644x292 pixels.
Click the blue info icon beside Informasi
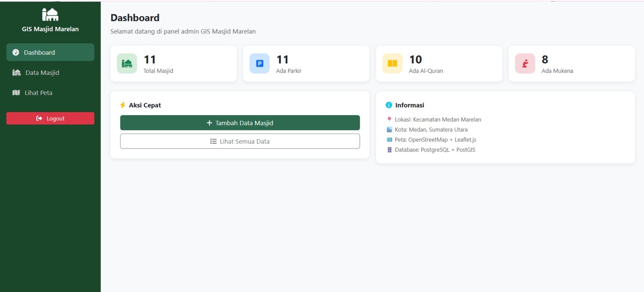[389, 105]
